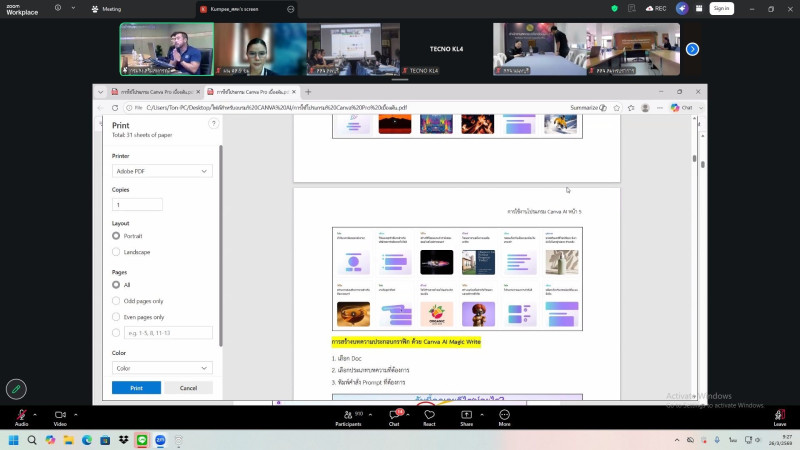Open a new browser tab
Viewport: 800px width, 450px height.
308,91
